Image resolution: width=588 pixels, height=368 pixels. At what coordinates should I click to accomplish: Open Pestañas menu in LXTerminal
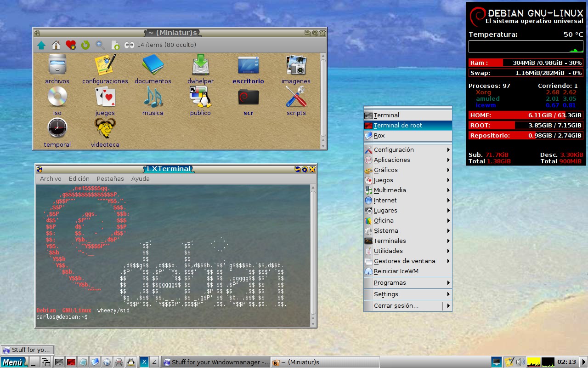point(110,178)
